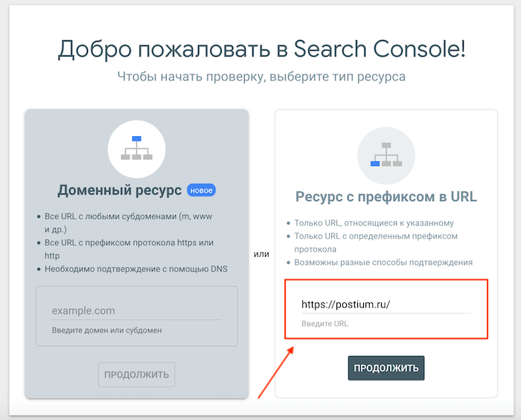Click the blue "новое" badge
Image resolution: width=521 pixels, height=420 pixels.
pyautogui.click(x=202, y=190)
